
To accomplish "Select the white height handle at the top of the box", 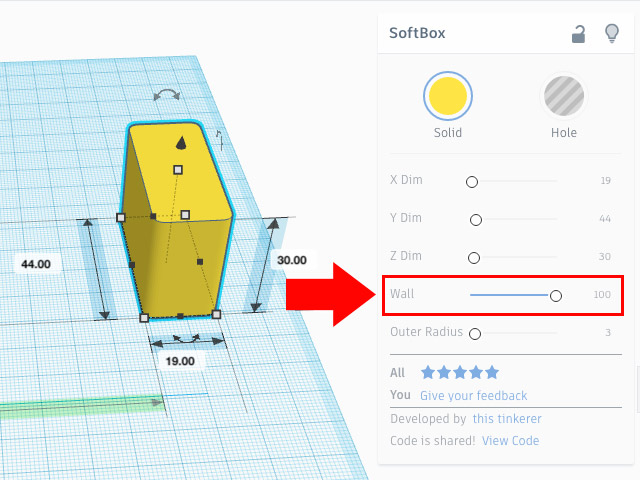I will [178, 170].
